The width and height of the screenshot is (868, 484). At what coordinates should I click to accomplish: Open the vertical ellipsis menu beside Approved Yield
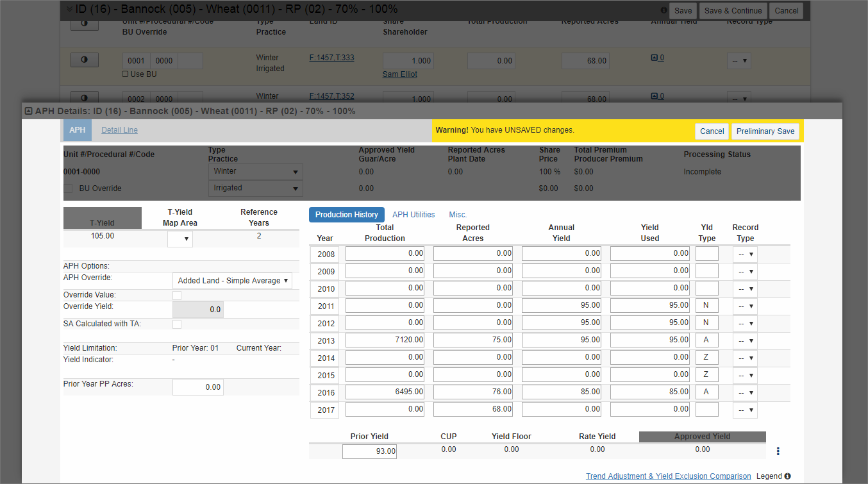[x=778, y=451]
